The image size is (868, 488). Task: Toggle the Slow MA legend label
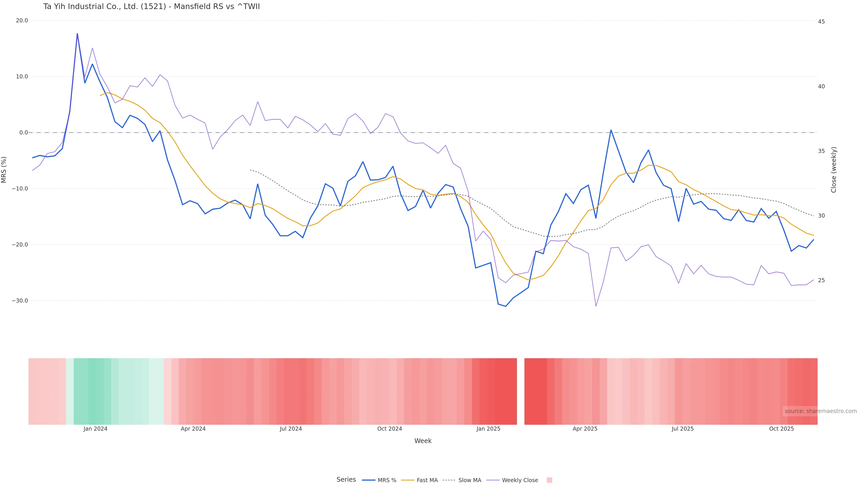(470, 480)
